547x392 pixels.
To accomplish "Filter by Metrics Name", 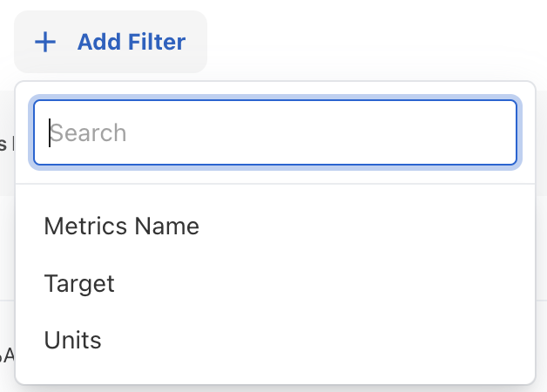I will click(x=121, y=226).
